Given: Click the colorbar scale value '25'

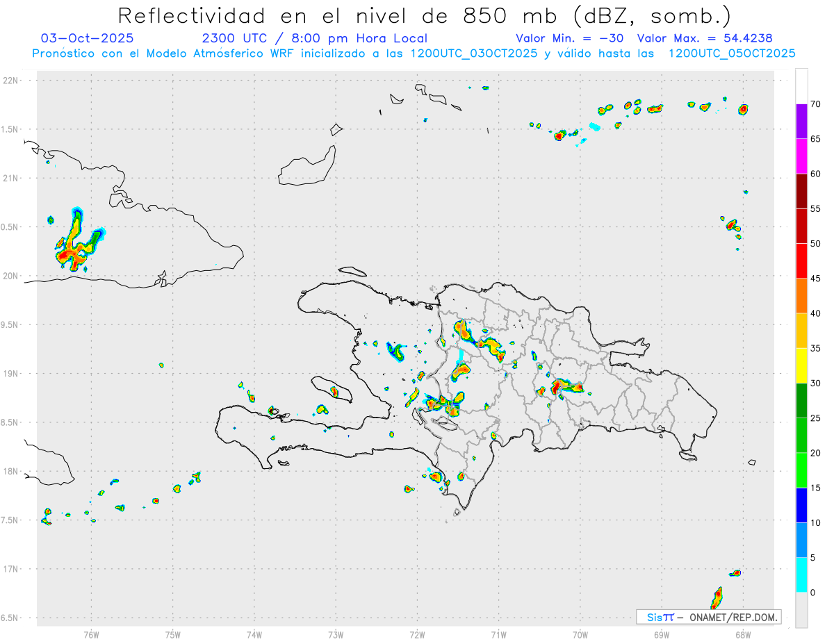Looking at the screenshot, I should (x=816, y=418).
